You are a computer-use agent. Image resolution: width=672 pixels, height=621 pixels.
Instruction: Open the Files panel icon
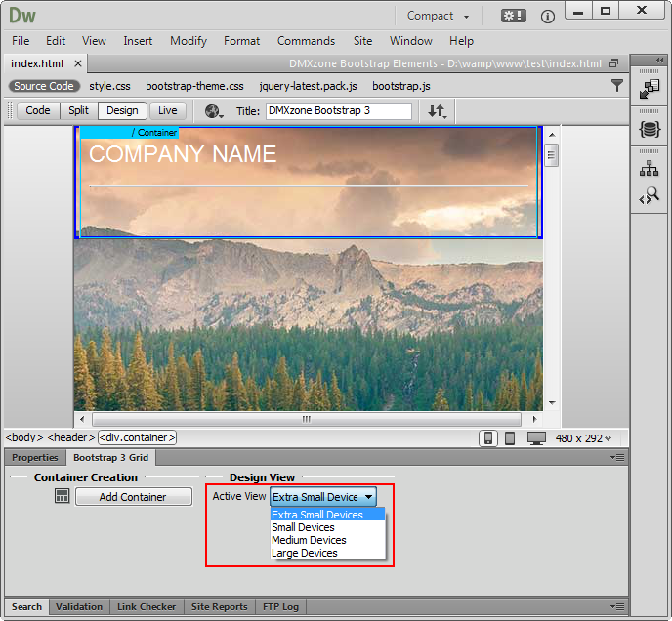coord(649,89)
